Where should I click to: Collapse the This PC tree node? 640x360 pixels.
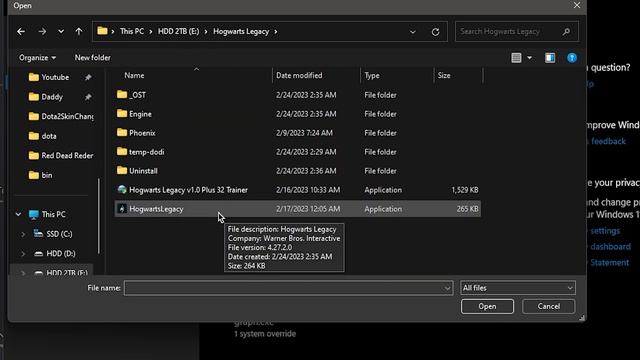pyautogui.click(x=18, y=214)
